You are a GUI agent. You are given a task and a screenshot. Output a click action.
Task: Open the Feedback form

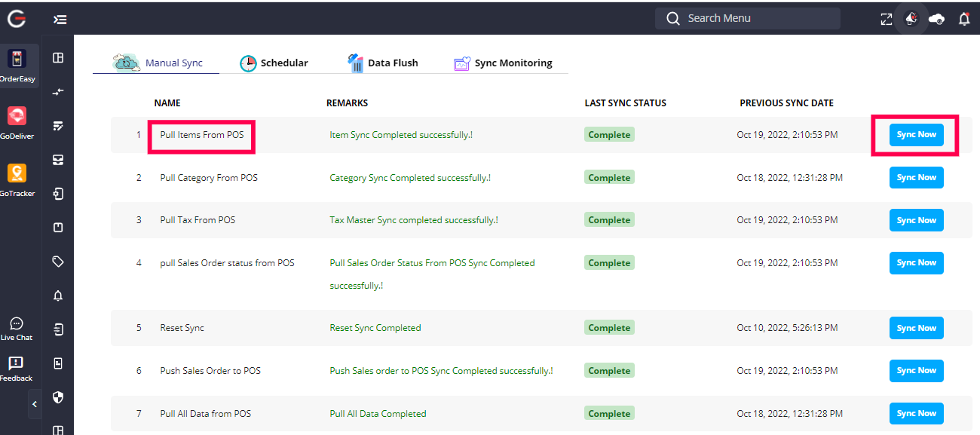coord(16,369)
